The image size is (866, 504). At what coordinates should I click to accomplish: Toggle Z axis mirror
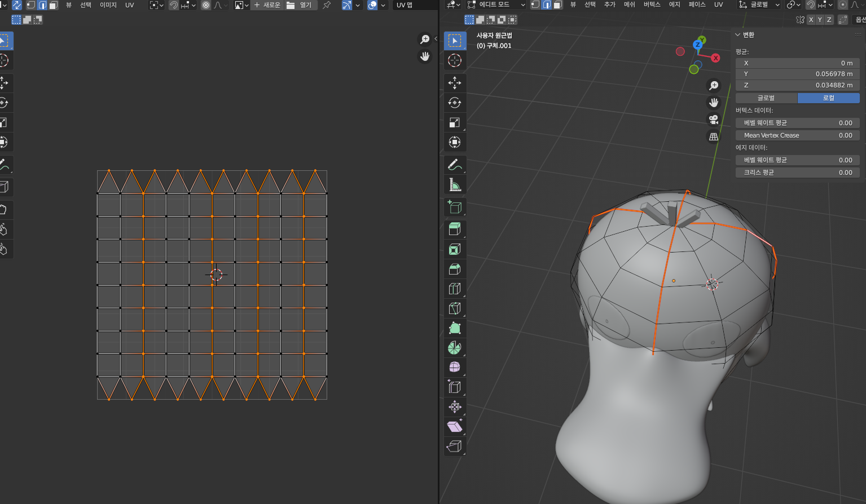tap(829, 20)
